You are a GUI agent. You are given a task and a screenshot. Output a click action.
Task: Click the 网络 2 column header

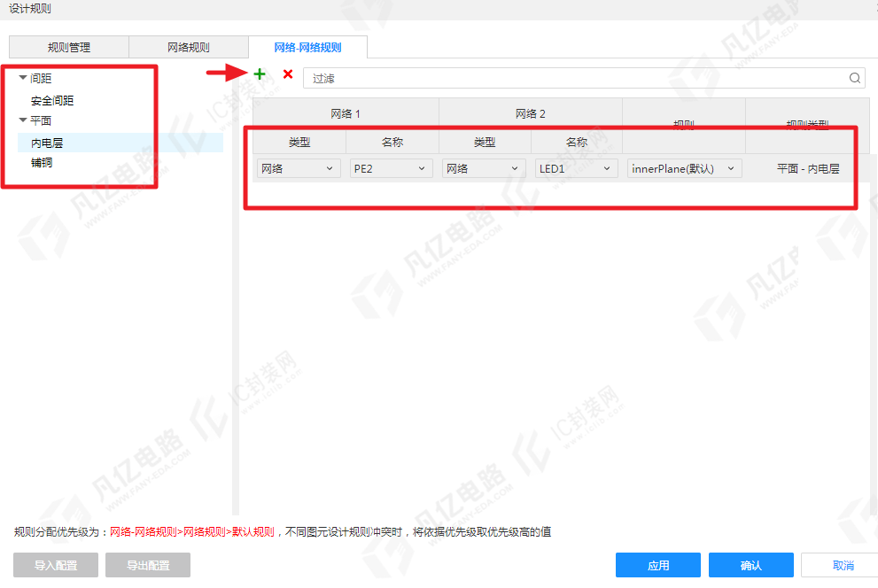click(531, 114)
